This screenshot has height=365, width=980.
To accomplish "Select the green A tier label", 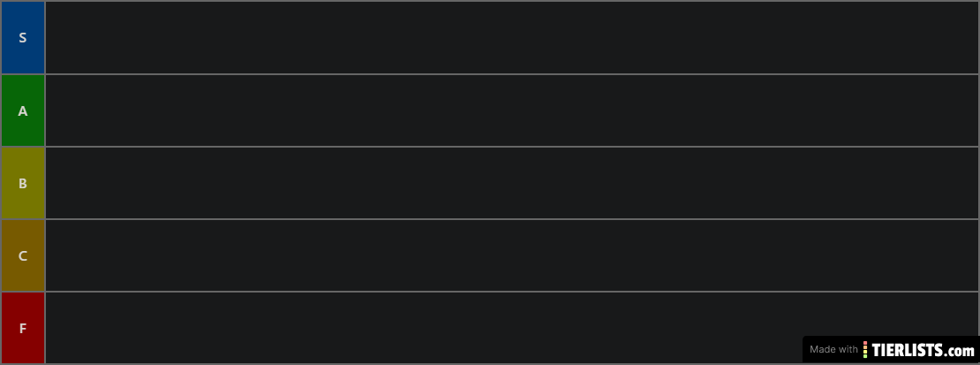I will coord(23,110).
